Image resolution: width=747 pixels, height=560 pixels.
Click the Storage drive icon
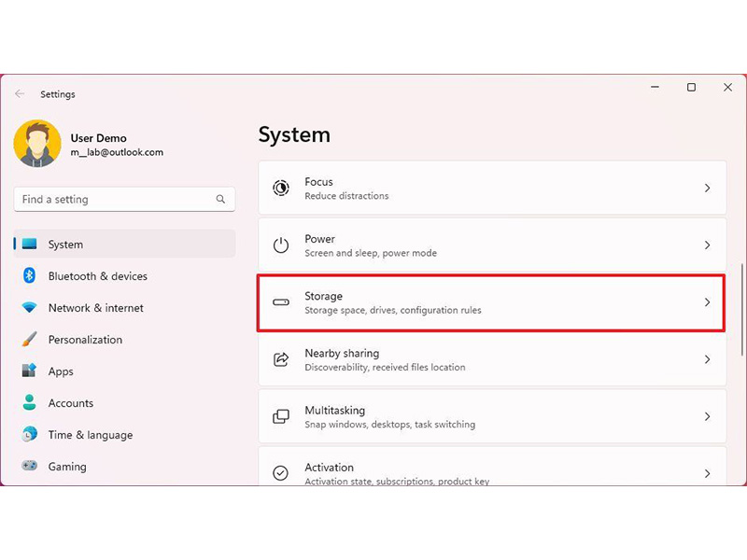point(281,301)
